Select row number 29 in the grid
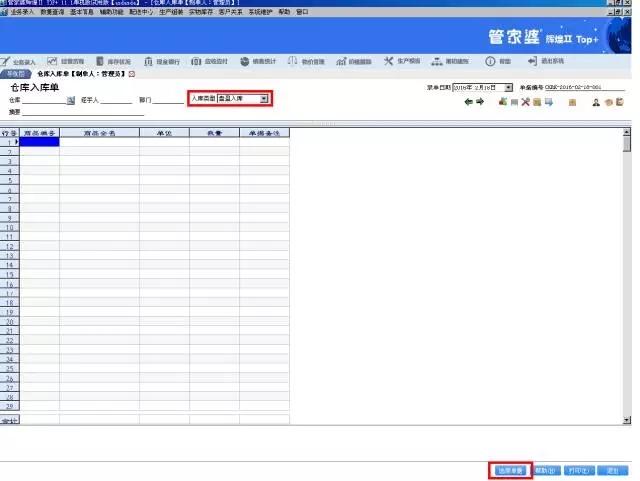This screenshot has height=481, width=640. pos(10,406)
